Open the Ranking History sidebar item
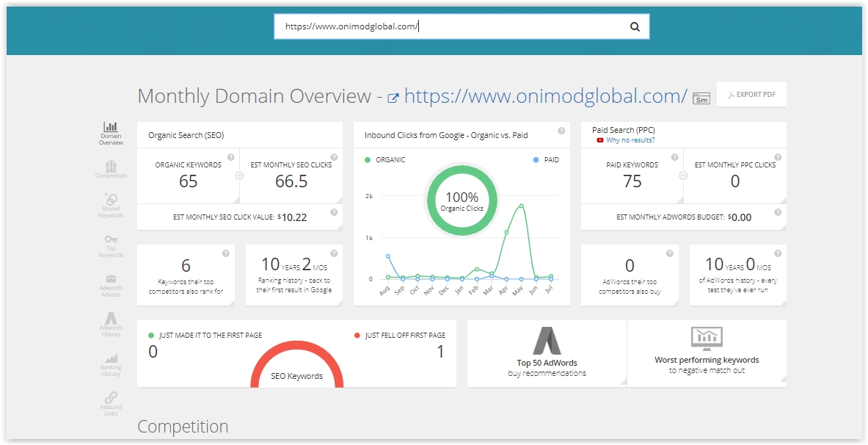Image resolution: width=868 pixels, height=445 pixels. [x=111, y=365]
